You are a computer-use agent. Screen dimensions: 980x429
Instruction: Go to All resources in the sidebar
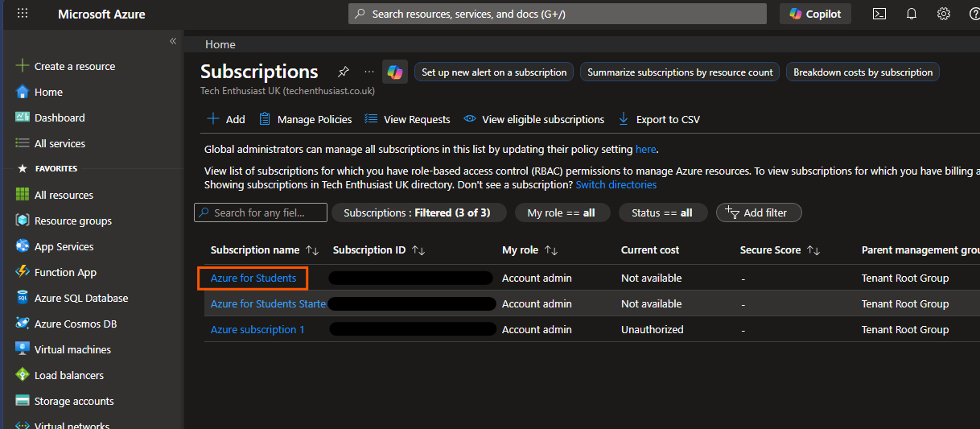64,195
